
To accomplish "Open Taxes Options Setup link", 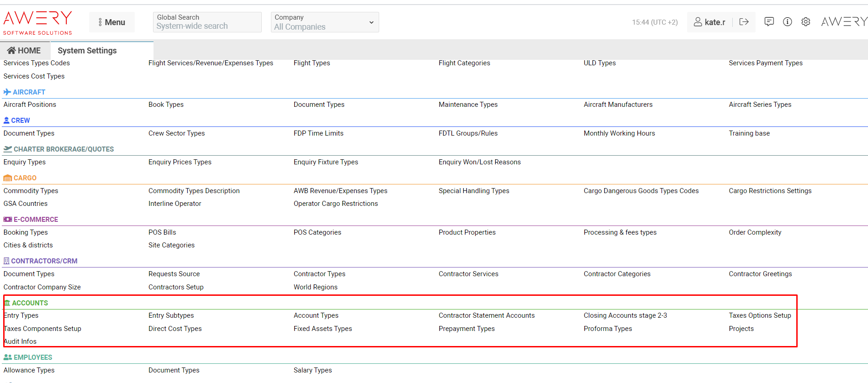I will point(759,315).
